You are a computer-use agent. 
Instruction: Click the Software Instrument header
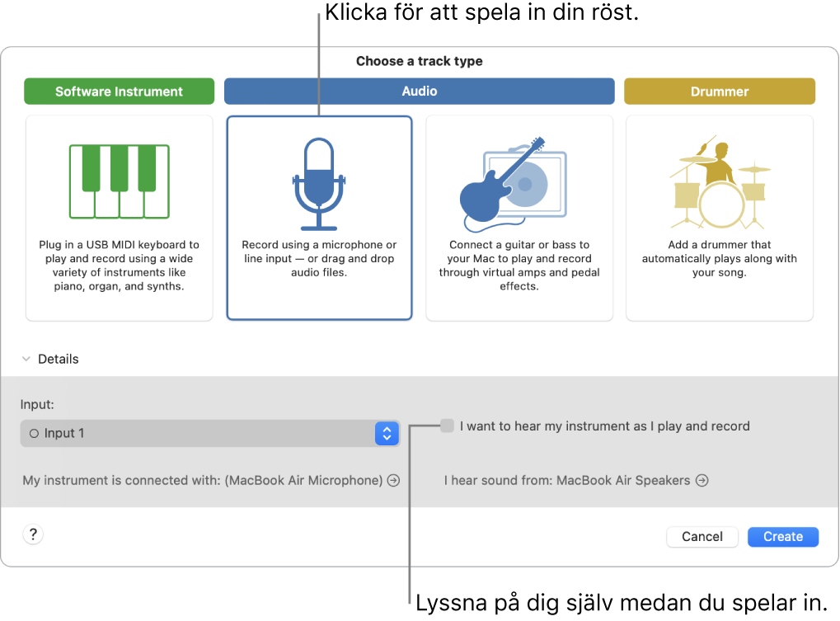[119, 91]
